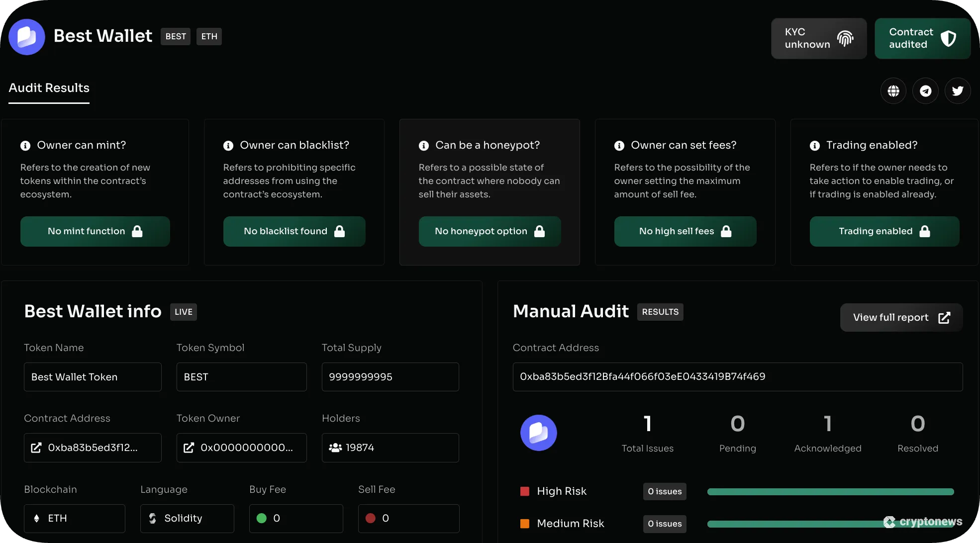Click the Manual Audit heading
Image resolution: width=980 pixels, height=543 pixels.
tap(571, 311)
